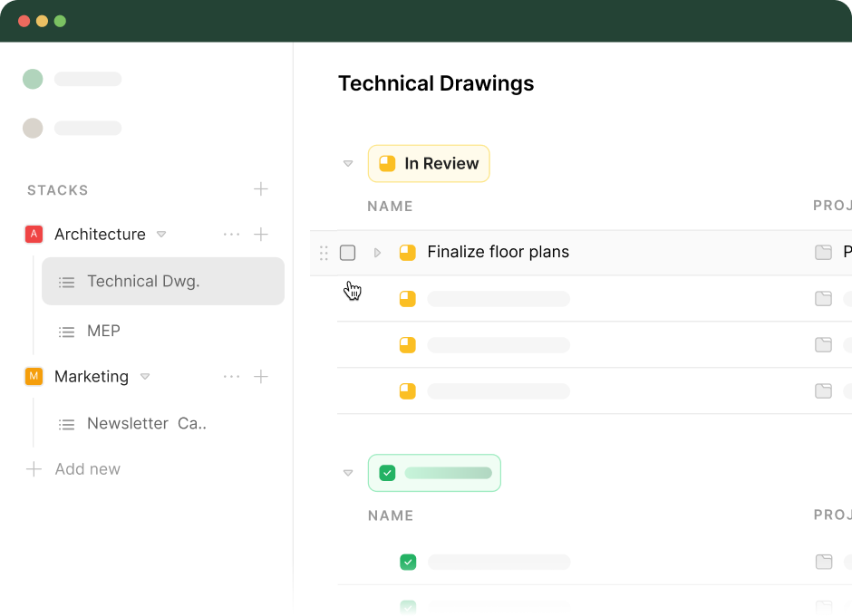Add a list to Architecture stack
The height and width of the screenshot is (616, 852).
pyautogui.click(x=261, y=234)
